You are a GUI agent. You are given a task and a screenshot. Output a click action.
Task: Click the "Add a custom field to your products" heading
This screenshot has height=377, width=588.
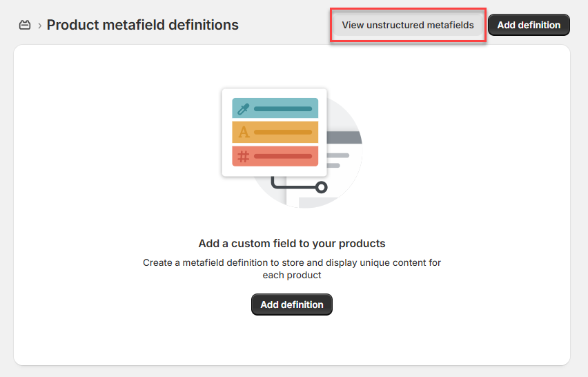[291, 243]
